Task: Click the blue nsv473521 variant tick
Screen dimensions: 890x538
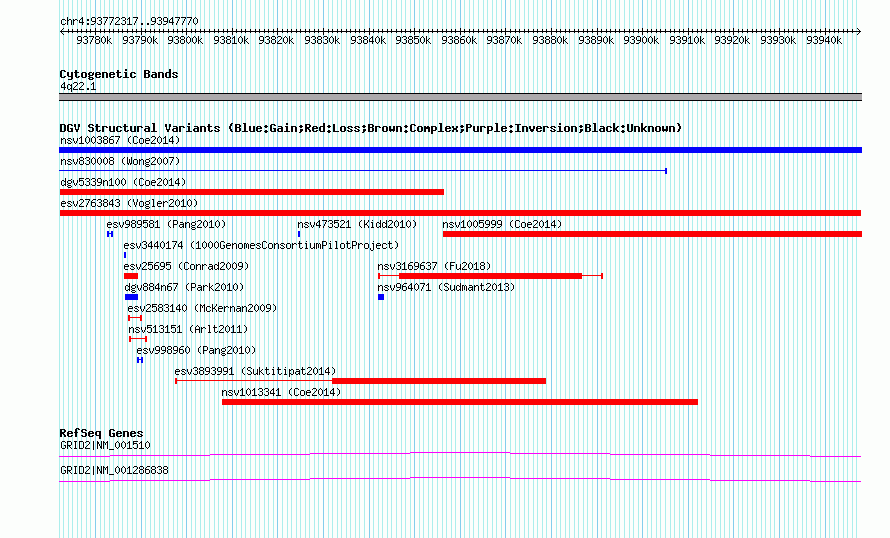Action: [299, 234]
